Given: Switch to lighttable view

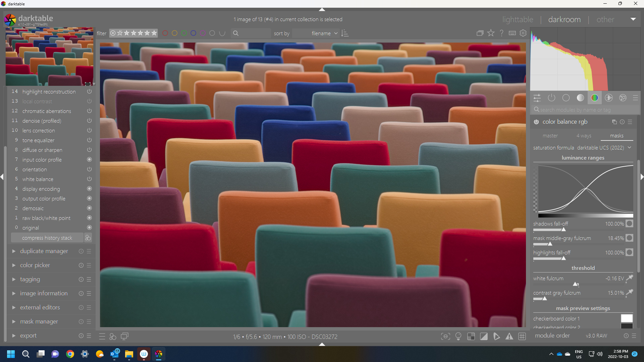Looking at the screenshot, I should point(518,19).
